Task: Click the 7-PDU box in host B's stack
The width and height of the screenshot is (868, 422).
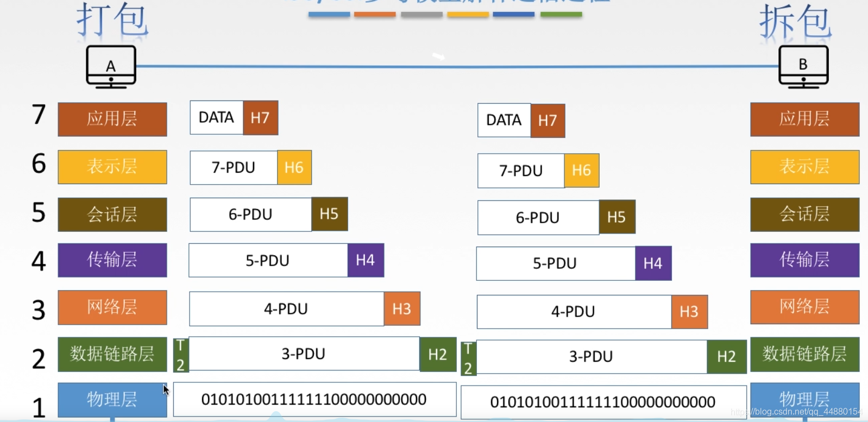Action: (x=521, y=171)
